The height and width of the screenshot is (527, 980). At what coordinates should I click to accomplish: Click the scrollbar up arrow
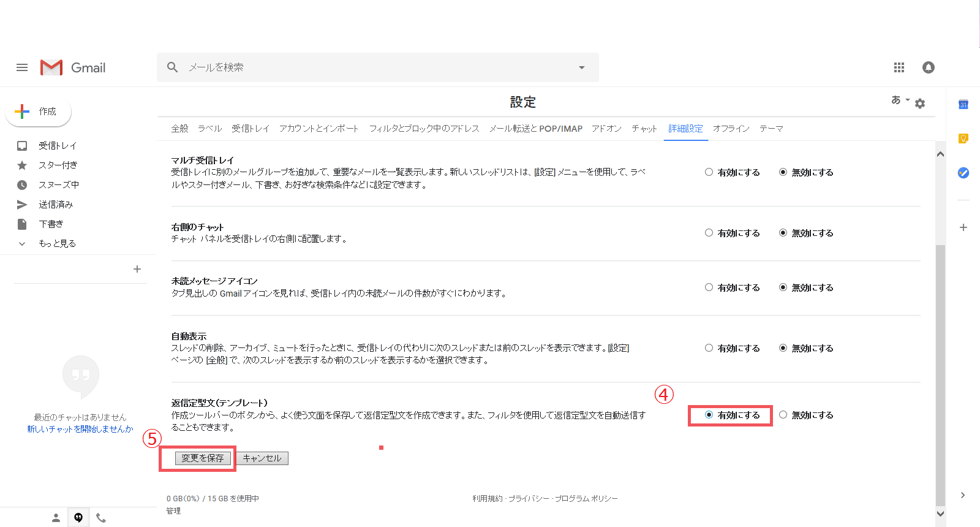coord(940,154)
